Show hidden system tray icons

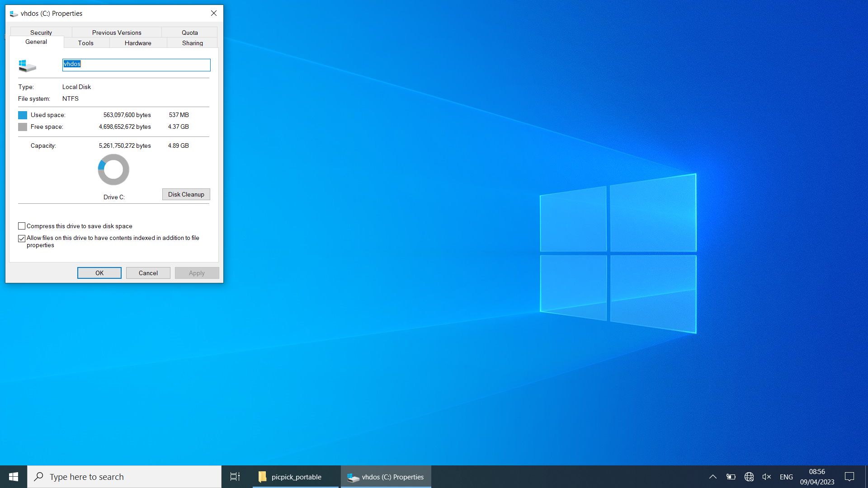point(713,477)
